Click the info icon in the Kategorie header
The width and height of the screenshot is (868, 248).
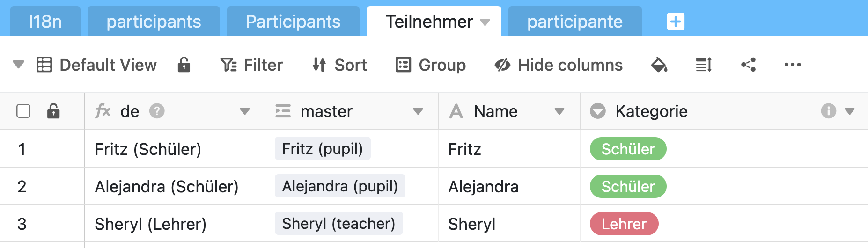[828, 111]
